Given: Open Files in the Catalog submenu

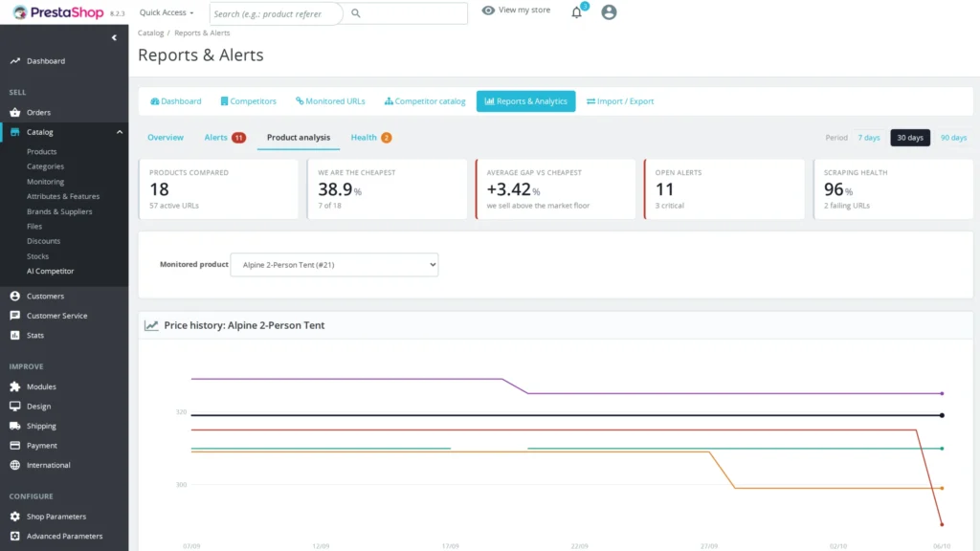Looking at the screenshot, I should (34, 226).
